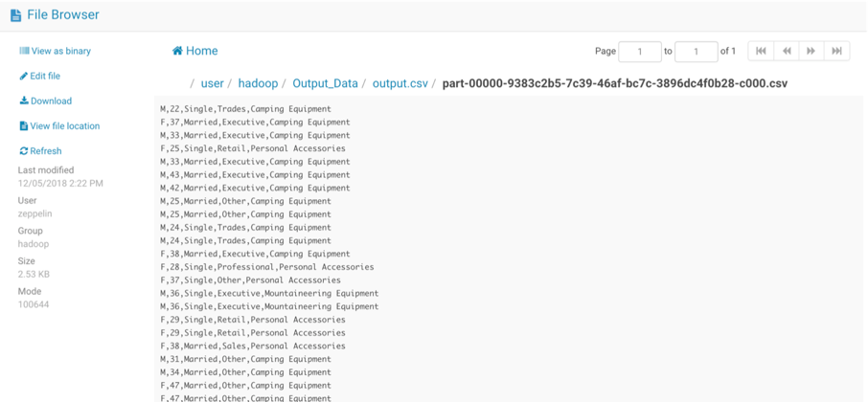868x402 pixels.
Task: Go to next page button
Action: 811,51
